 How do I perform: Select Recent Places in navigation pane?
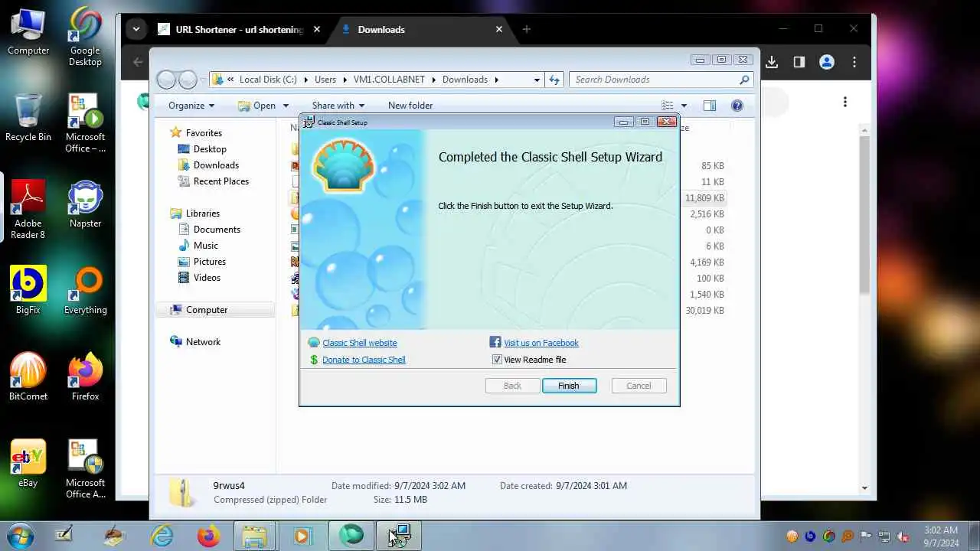click(221, 181)
